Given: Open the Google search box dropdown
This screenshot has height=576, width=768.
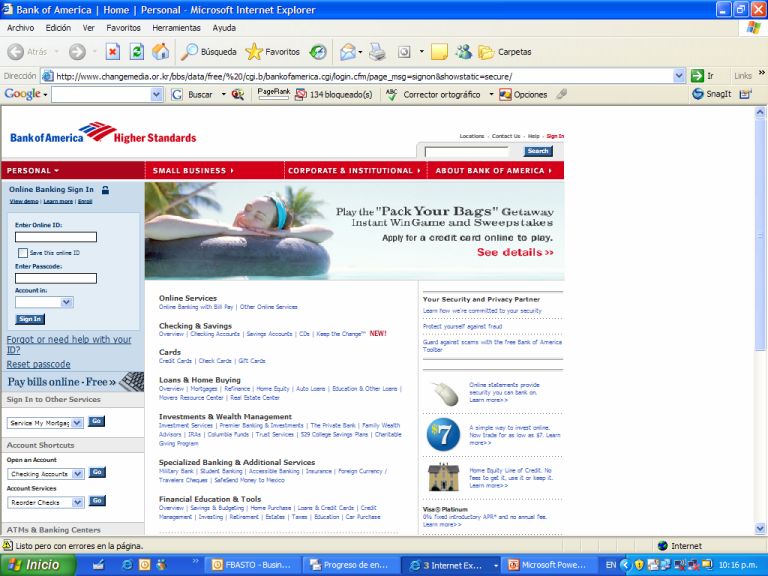Looking at the screenshot, I should (x=156, y=95).
